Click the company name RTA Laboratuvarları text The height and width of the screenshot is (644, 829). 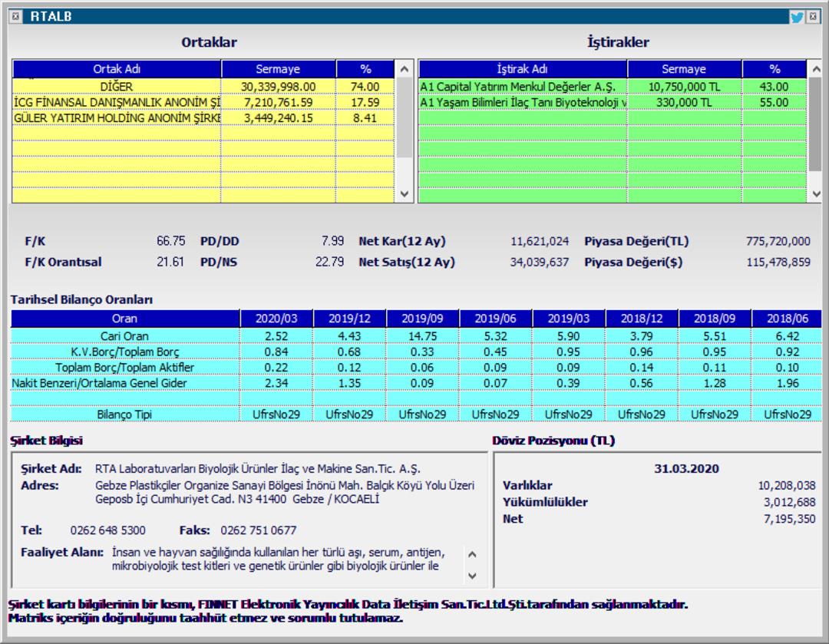258,469
